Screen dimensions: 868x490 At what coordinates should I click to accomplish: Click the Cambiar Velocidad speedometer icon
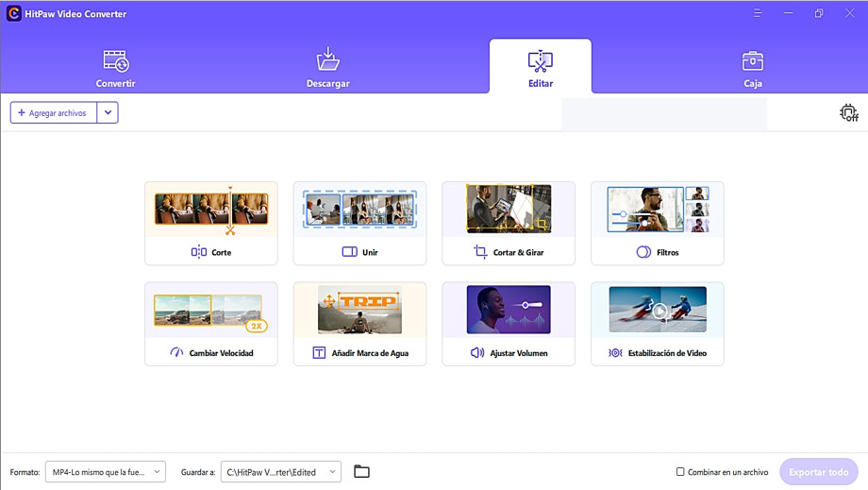point(176,353)
